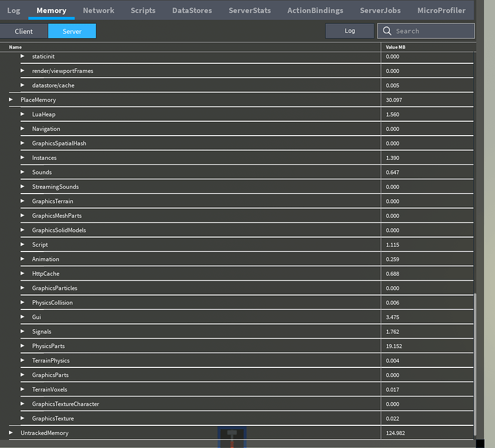This screenshot has height=448, width=495.
Task: Click the Name column header
Action: (15, 47)
